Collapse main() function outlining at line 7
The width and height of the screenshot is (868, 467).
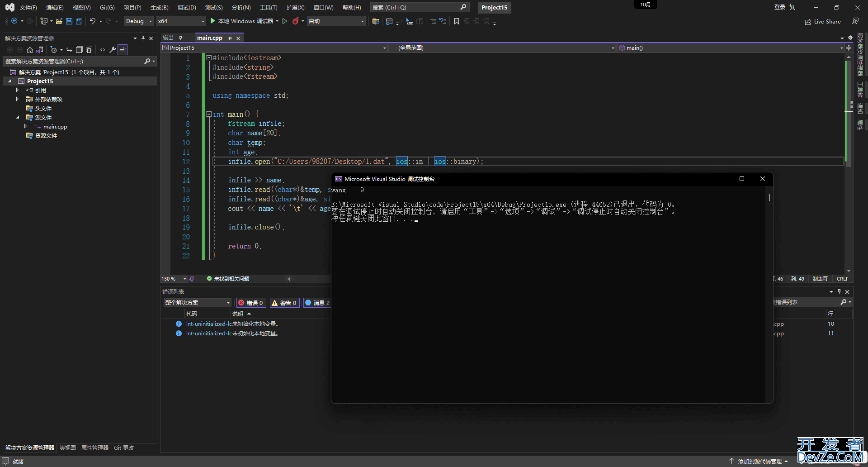[209, 114]
